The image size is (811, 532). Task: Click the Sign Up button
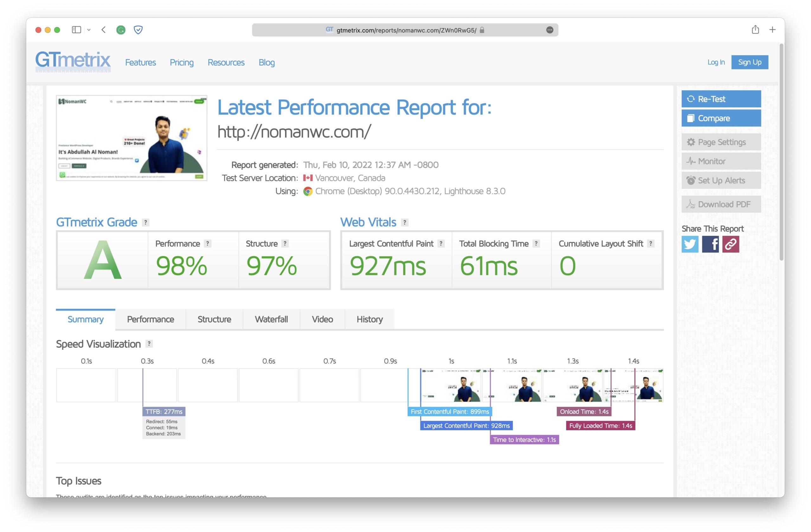pos(749,62)
